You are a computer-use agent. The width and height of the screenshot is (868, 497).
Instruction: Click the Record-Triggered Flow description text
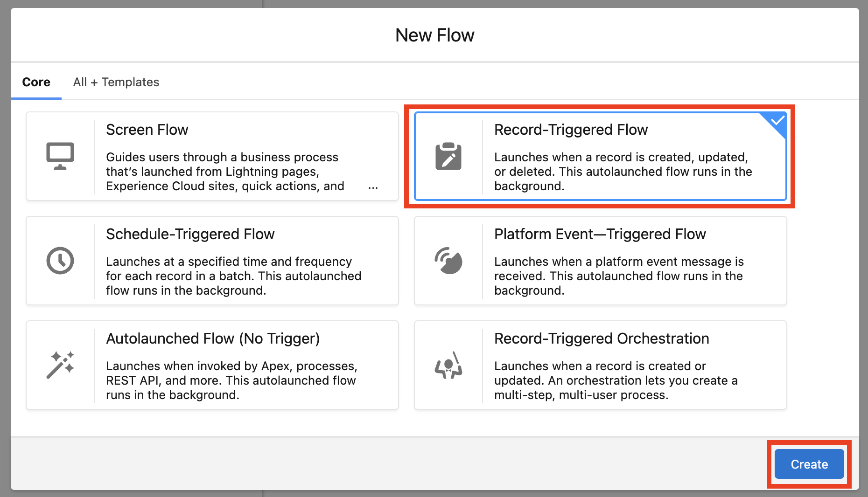623,172
